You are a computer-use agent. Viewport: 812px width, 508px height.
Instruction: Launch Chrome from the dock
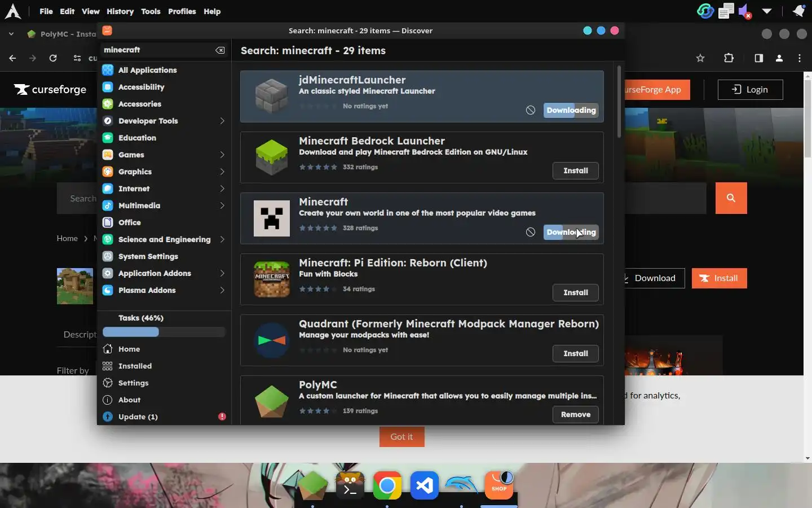387,485
